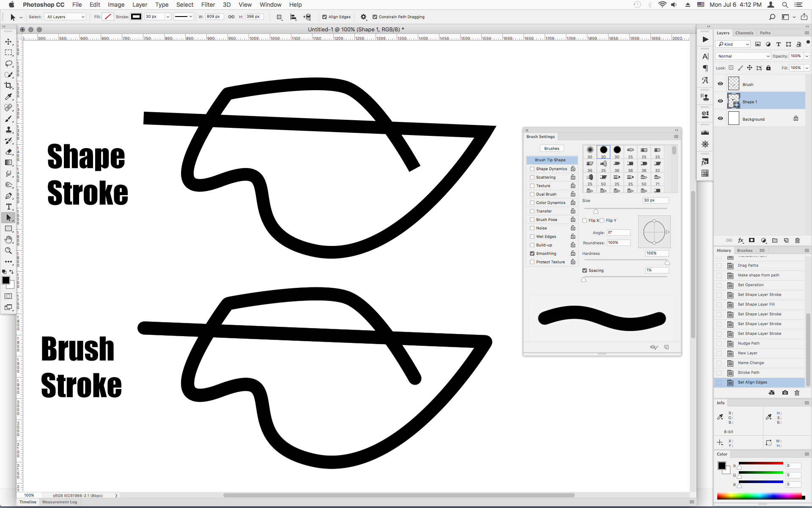Open the Filter menu
Viewport: 812px width, 508px height.
pyautogui.click(x=208, y=5)
